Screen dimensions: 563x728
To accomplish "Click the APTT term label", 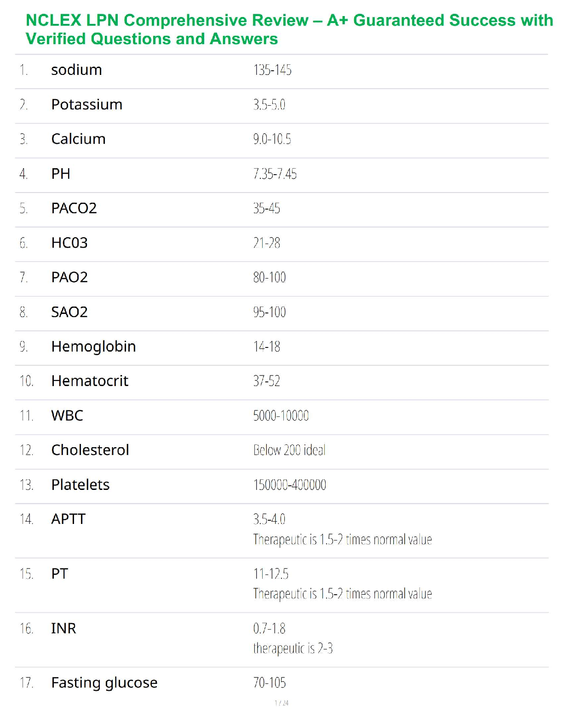I will pyautogui.click(x=68, y=519).
